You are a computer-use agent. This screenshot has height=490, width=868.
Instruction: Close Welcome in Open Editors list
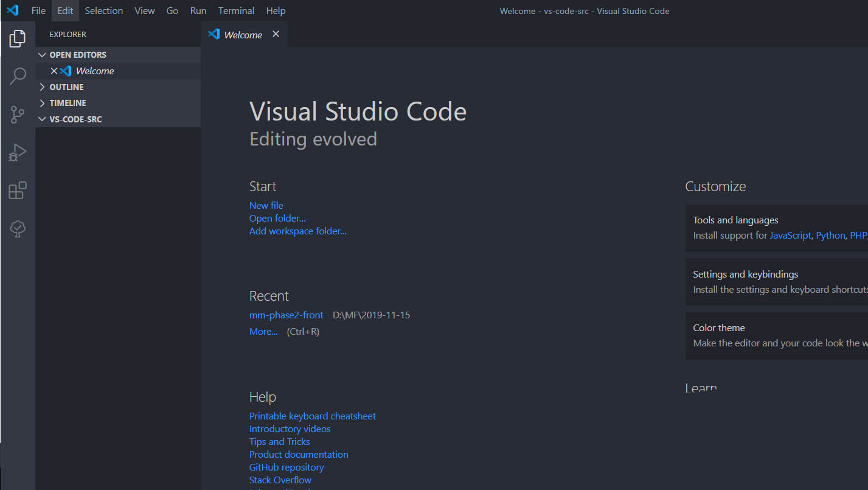[54, 71]
